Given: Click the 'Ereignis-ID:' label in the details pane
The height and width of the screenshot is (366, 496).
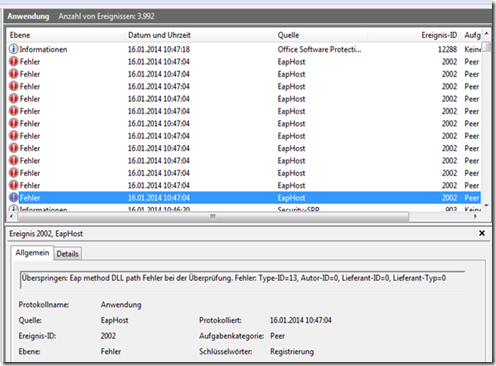Looking at the screenshot, I should (37, 336).
